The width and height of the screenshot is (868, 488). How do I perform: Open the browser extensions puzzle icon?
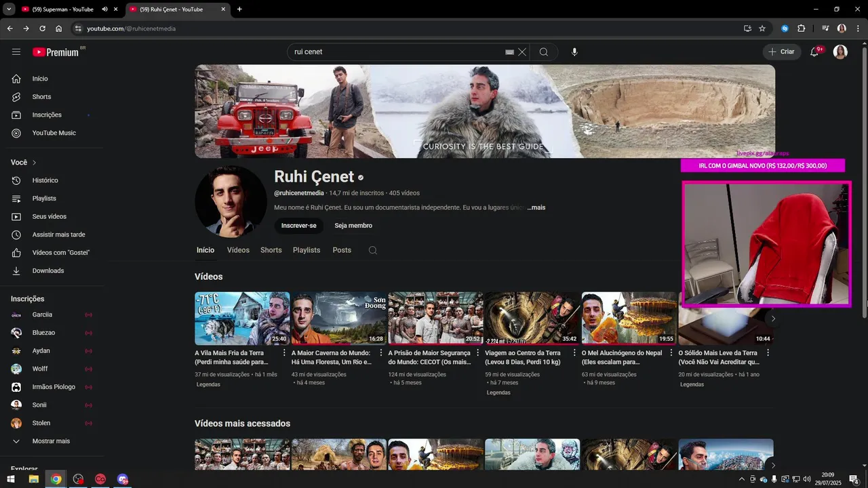[802, 28]
